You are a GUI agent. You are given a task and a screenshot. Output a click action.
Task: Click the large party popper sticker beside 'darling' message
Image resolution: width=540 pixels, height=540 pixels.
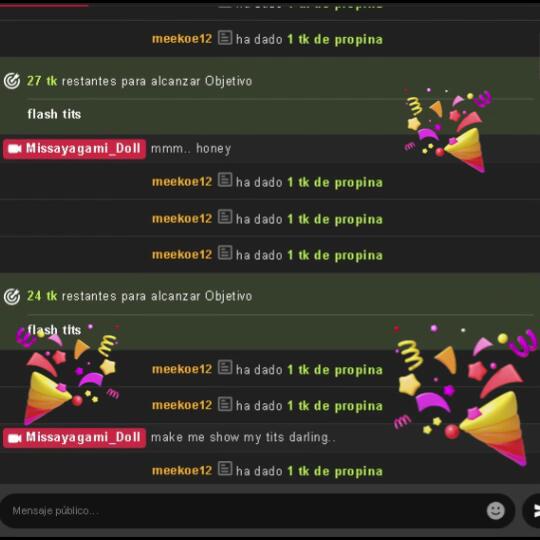point(465,395)
